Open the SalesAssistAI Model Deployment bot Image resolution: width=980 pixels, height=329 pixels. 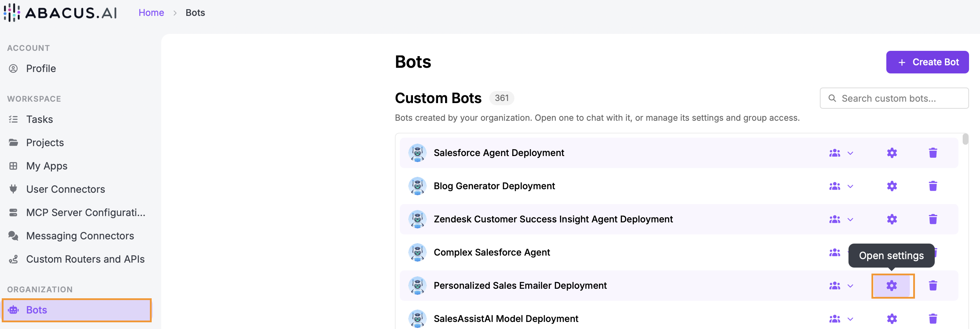pos(506,319)
